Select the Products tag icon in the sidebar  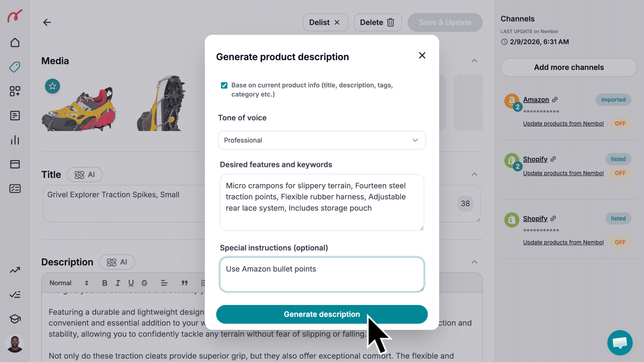tap(15, 67)
